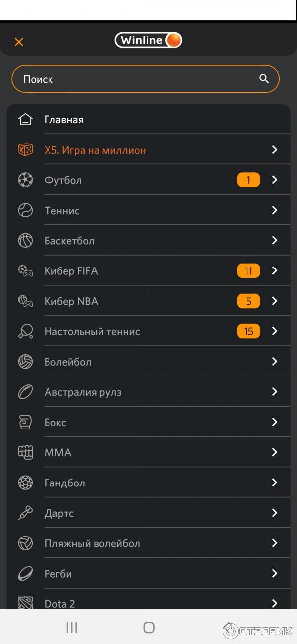Open the Австралия рулз category
Screen dimensions: 297x644
coord(83,392)
